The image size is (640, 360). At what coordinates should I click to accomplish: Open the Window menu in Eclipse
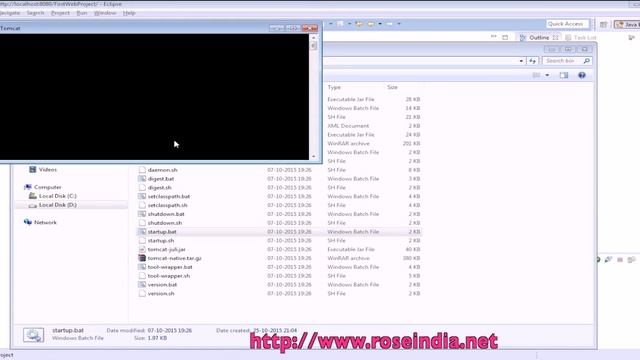[x=105, y=13]
